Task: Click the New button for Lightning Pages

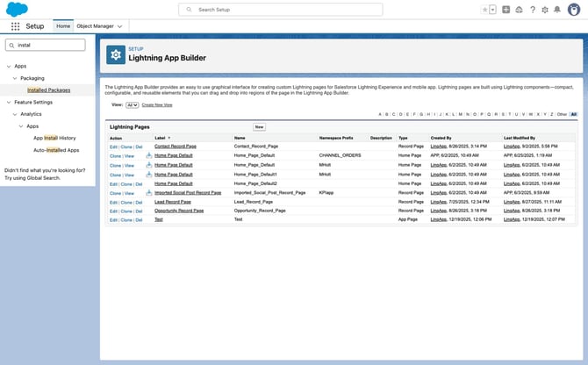Action: (x=259, y=127)
